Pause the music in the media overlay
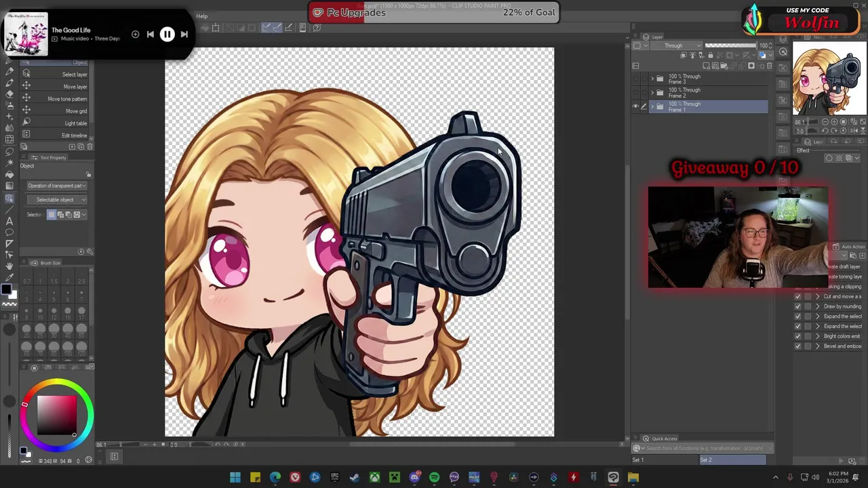This screenshot has height=488, width=868. pyautogui.click(x=167, y=34)
